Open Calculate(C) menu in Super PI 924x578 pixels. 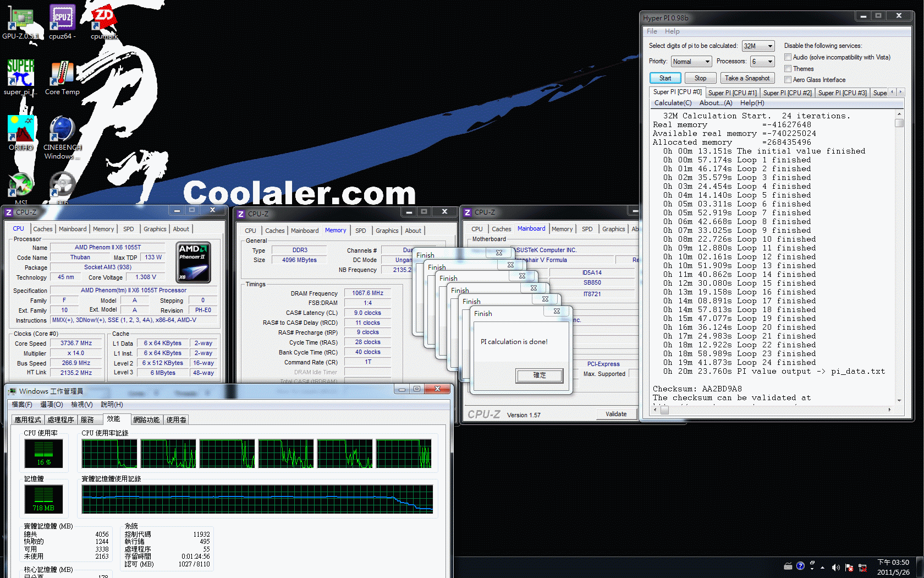tap(673, 103)
